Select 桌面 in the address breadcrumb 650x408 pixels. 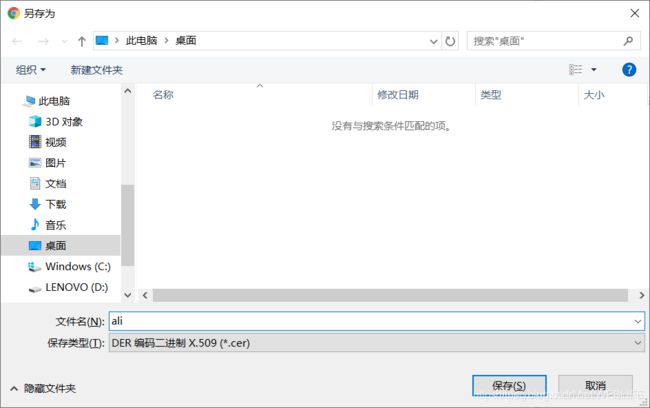(186, 40)
